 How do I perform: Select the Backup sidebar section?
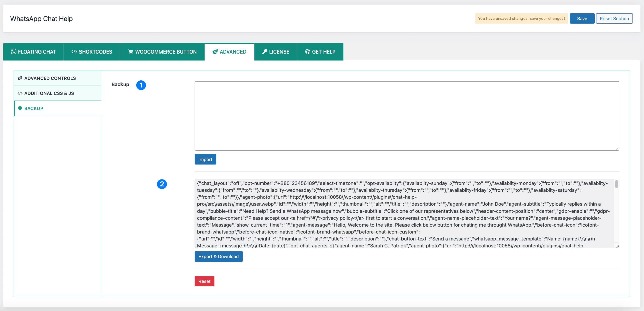pyautogui.click(x=58, y=108)
